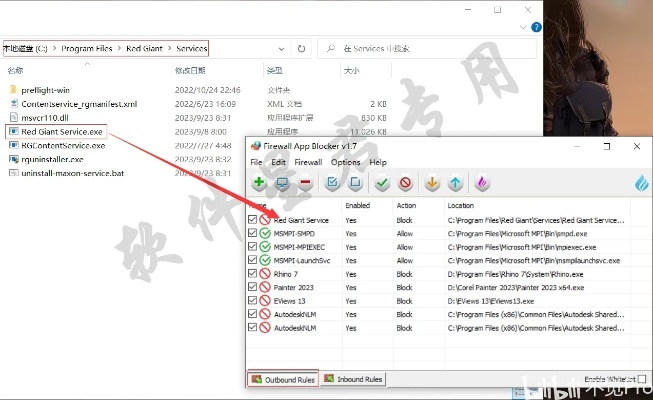The image size is (653, 400).
Task: Open the Edit menu
Action: point(278,162)
